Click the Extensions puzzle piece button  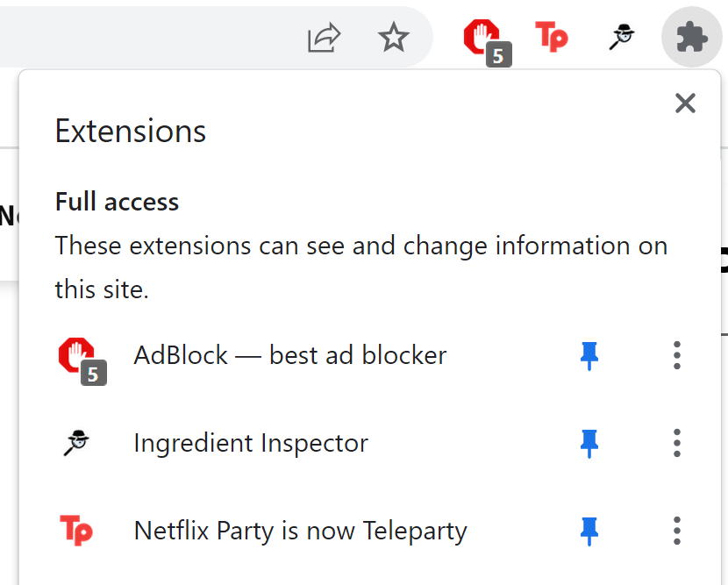pos(692,38)
